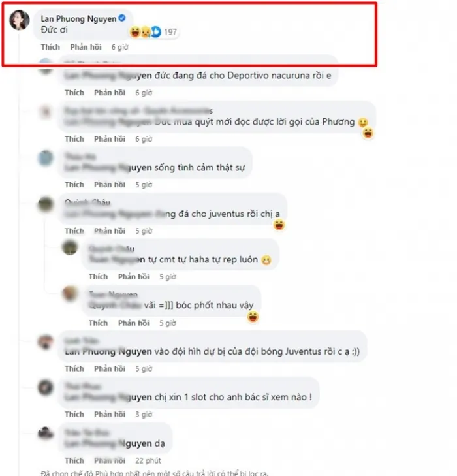
Task: Open the 6 giờ timestamp of top comment
Action: 120,47
